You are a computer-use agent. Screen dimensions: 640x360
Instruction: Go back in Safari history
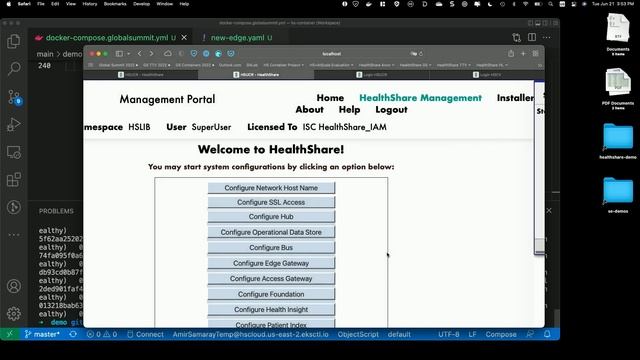pyautogui.click(x=140, y=53)
